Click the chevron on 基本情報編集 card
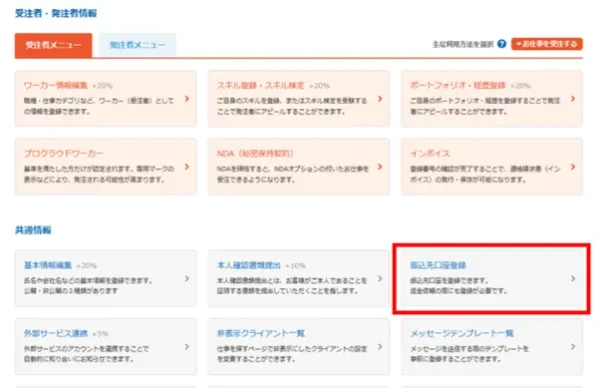The height and width of the screenshot is (388, 600). 187,279
